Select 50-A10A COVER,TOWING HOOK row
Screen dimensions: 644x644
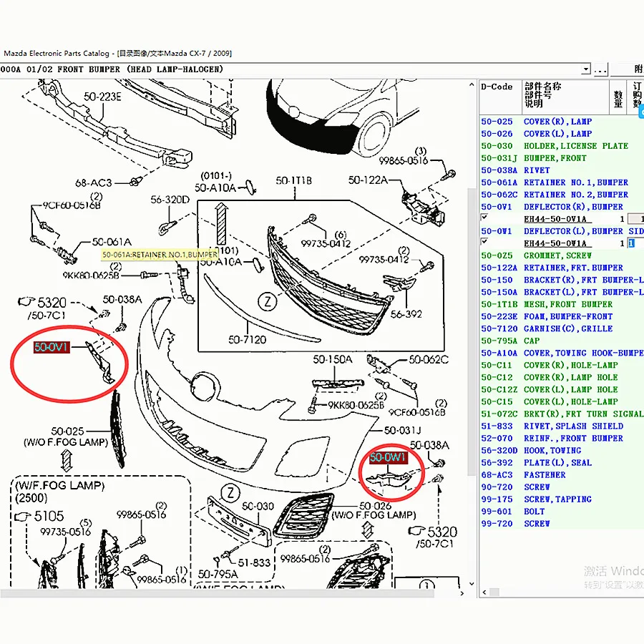[562, 353]
